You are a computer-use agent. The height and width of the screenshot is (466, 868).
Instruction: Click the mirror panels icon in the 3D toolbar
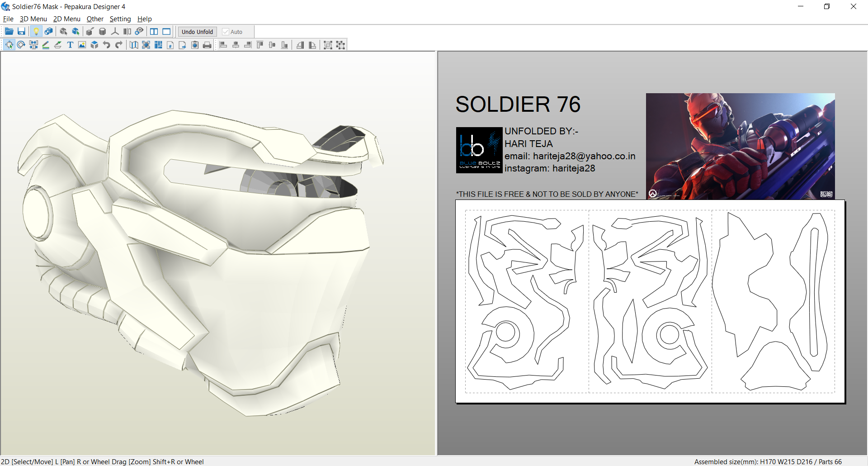pos(127,32)
